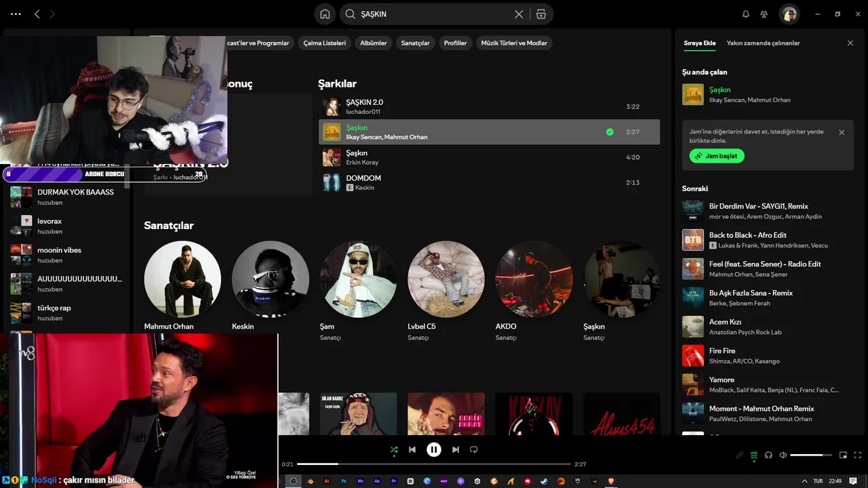Open Brave browser from the taskbar
This screenshot has height=488, width=868.
(611, 481)
